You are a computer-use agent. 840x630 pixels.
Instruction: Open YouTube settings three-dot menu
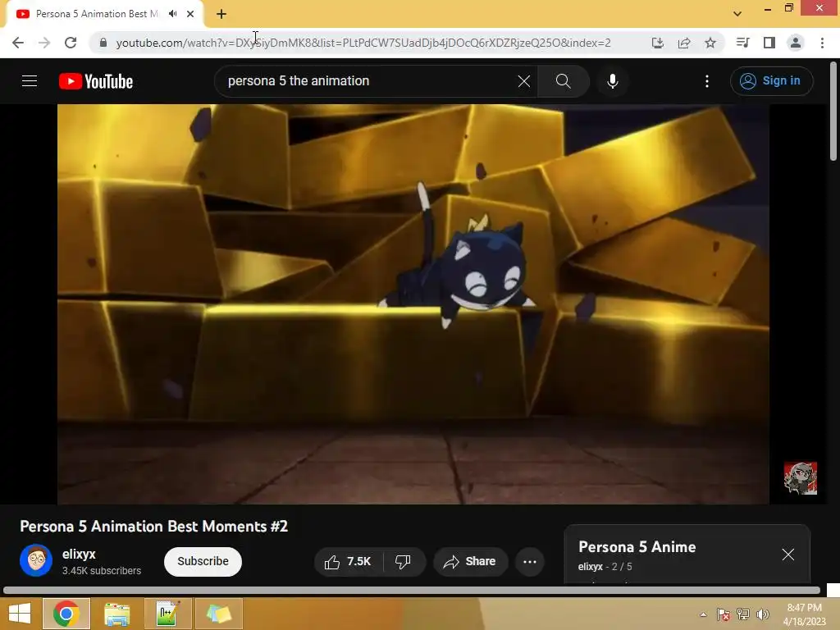coord(707,81)
